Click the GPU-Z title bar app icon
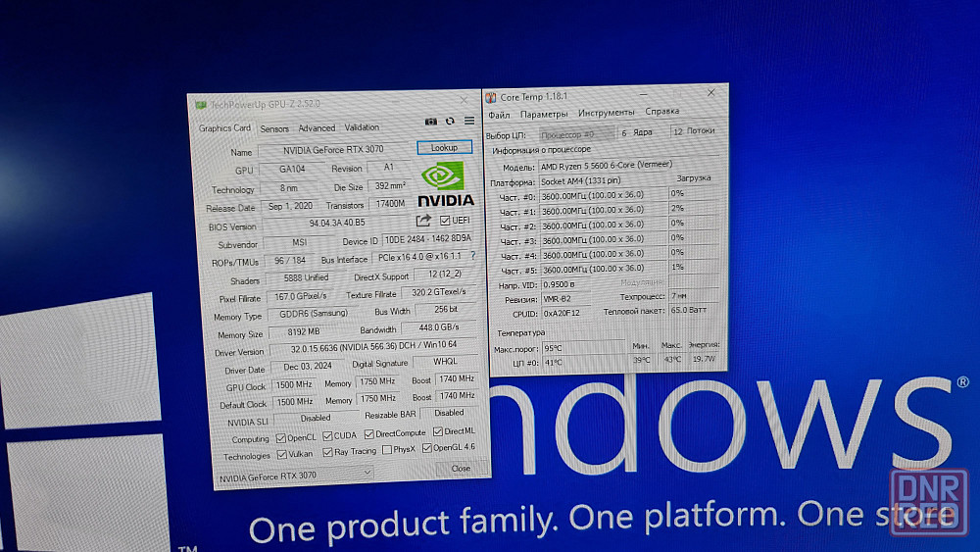Viewport: 980px width, 552px height. 201,105
